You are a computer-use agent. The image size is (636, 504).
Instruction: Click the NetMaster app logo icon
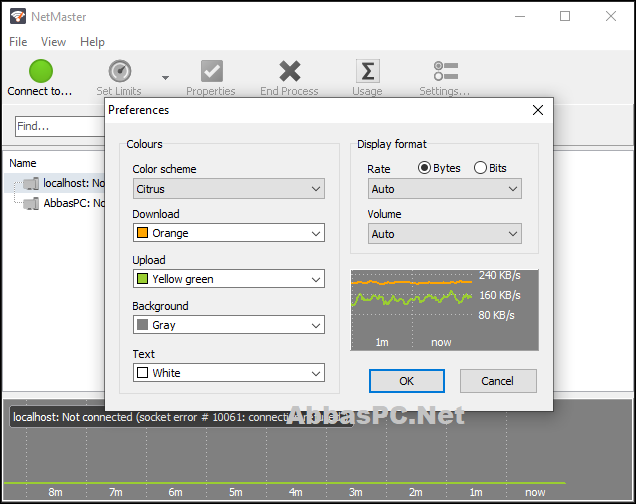18,16
